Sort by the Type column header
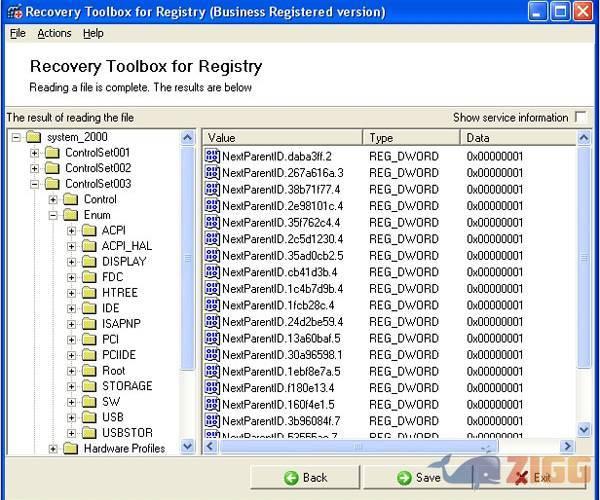Image resolution: width=600 pixels, height=500 pixels. (x=411, y=137)
